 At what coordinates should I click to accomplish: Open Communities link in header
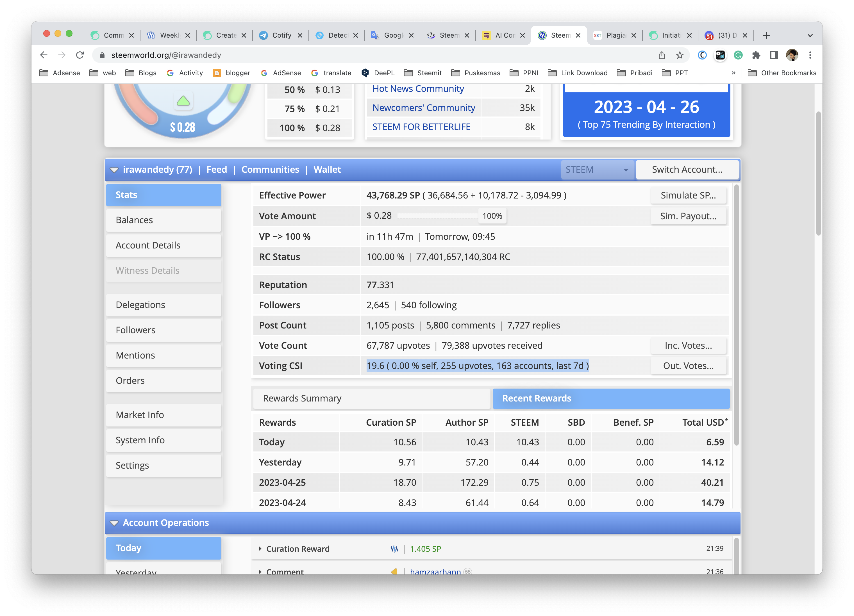270,170
